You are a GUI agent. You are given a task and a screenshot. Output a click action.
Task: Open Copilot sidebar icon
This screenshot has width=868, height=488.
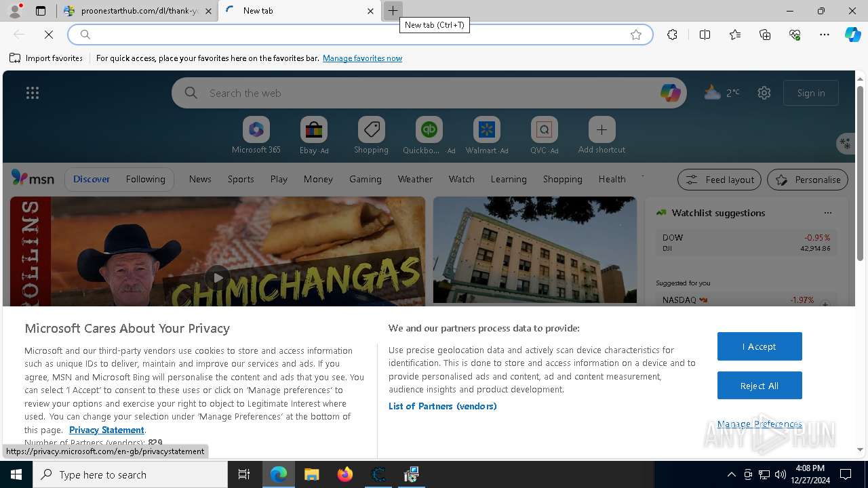[852, 35]
